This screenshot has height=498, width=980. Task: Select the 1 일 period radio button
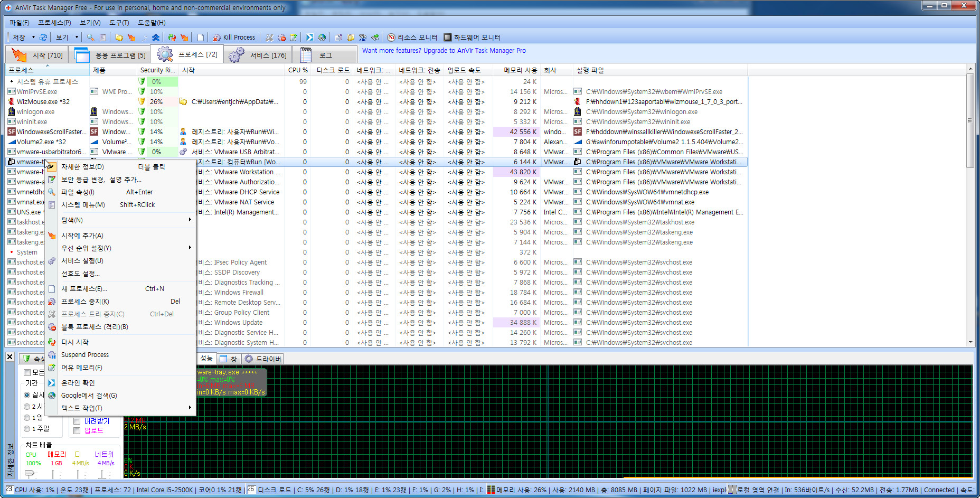click(27, 418)
